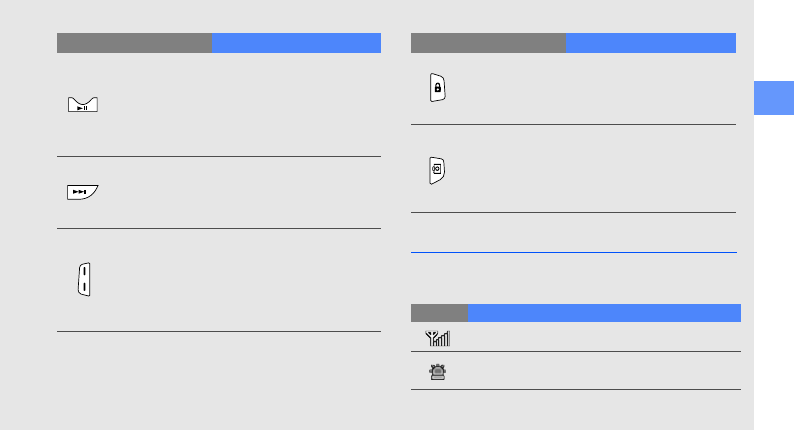Click the signal strength indicator icon
The width and height of the screenshot is (794, 430).
[439, 340]
